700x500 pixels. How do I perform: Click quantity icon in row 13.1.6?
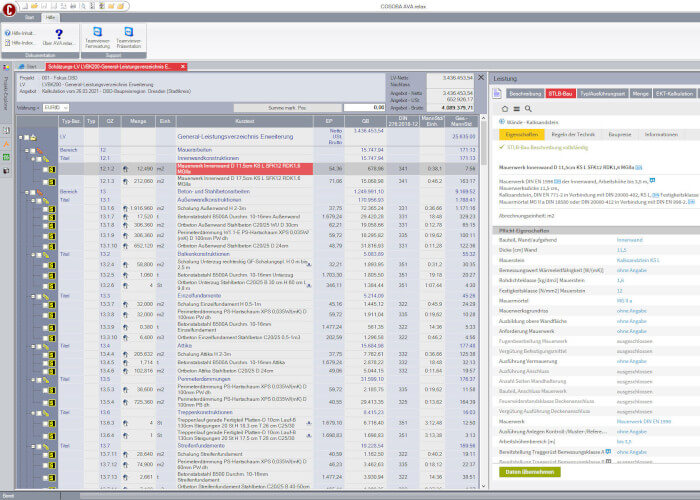125,208
